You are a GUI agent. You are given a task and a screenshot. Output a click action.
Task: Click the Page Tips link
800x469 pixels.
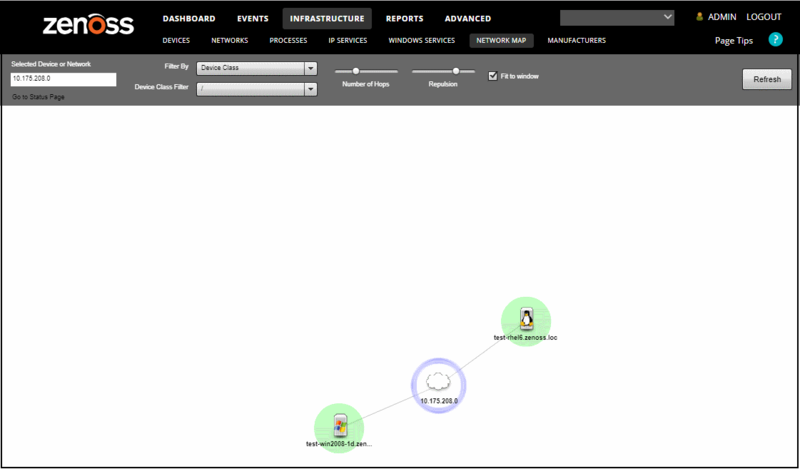pos(734,41)
